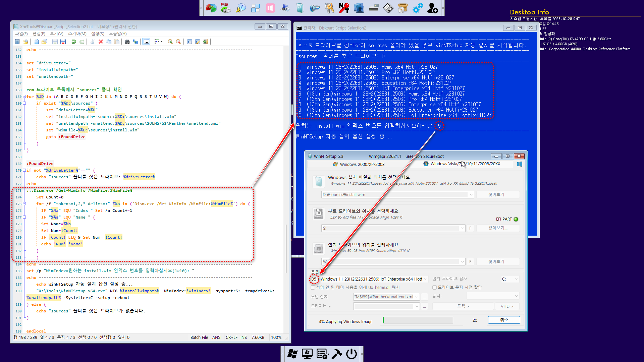Click the VHD > button in WinNTSetup

pos(507,306)
